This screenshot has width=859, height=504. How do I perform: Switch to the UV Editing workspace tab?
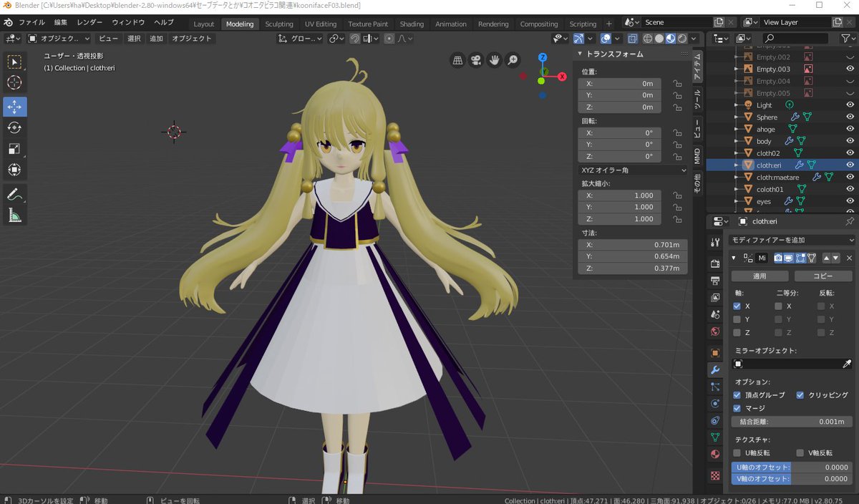(321, 24)
